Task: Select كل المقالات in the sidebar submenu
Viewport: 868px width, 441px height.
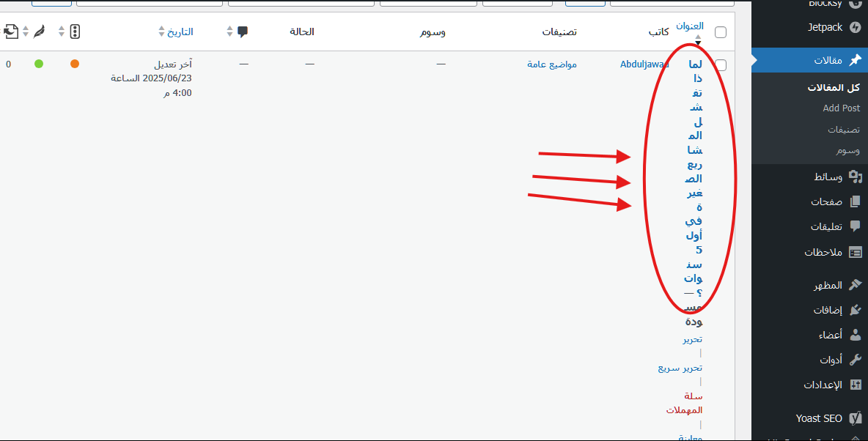Action: [x=834, y=87]
